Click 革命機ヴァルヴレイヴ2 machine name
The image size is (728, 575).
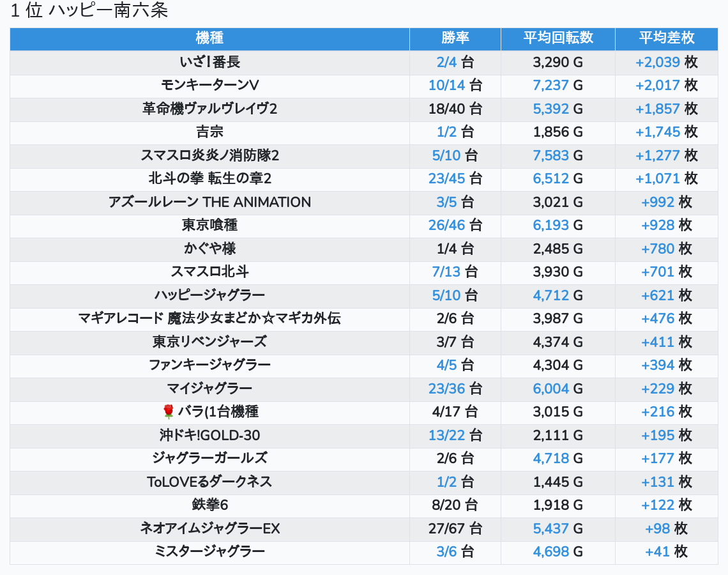tap(209, 109)
